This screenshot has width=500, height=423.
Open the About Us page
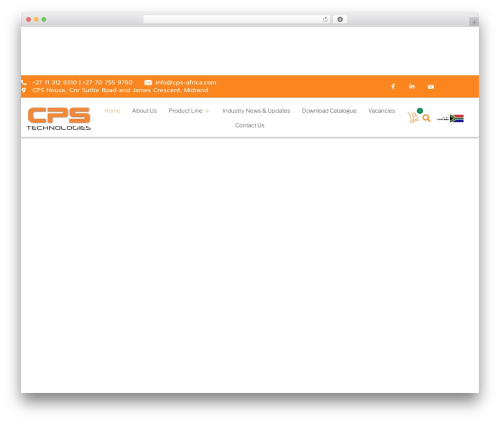point(144,111)
